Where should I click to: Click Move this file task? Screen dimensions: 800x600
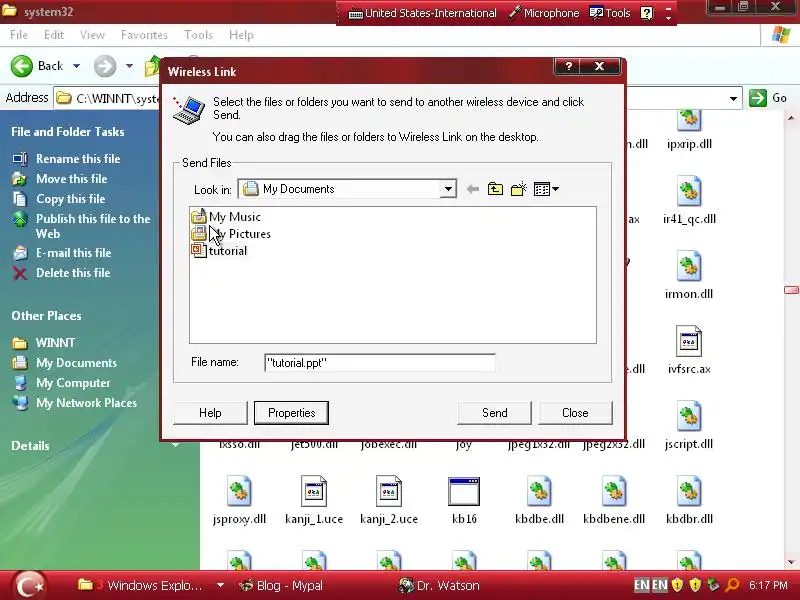tap(71, 179)
